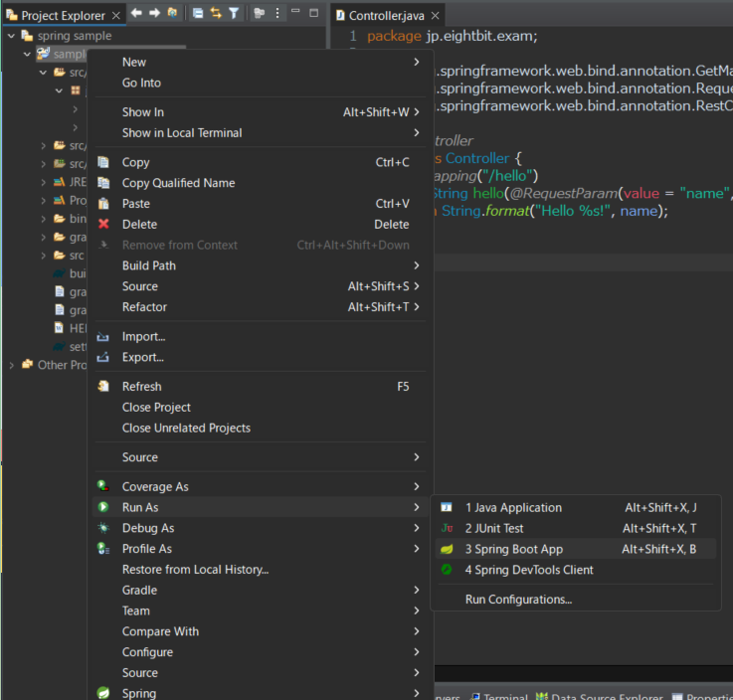Screen dimensions: 733x700
Task: Expand the JRE library node
Action: click(x=43, y=182)
